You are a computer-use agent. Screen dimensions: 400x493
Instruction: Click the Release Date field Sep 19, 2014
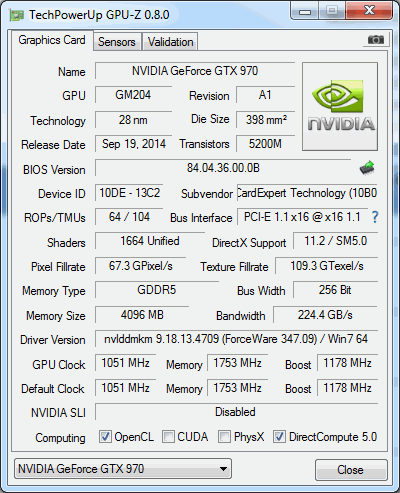133,144
